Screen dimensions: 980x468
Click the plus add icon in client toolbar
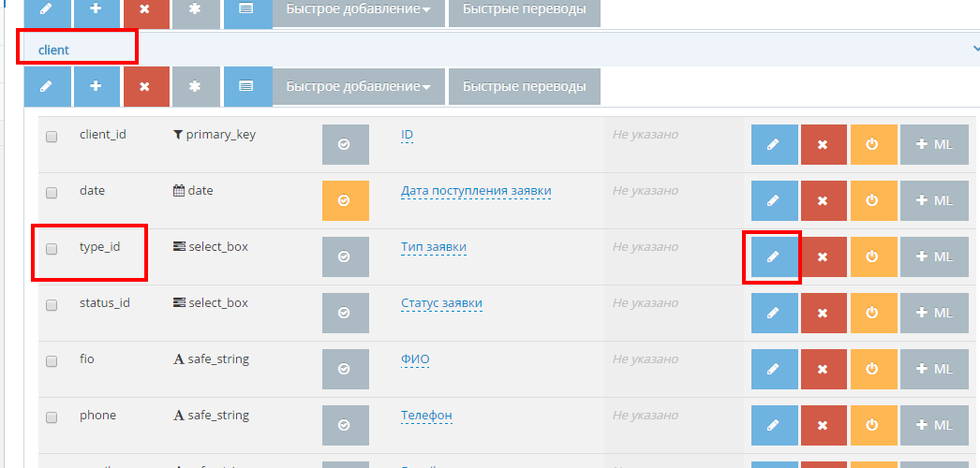pyautogui.click(x=97, y=86)
